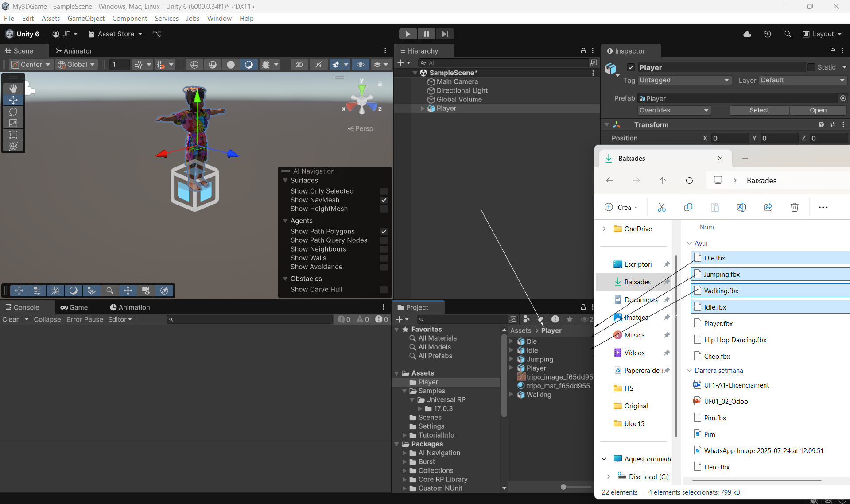This screenshot has width=850, height=504.
Task: Click the Cut scissors icon in Explorer
Action: click(x=661, y=207)
